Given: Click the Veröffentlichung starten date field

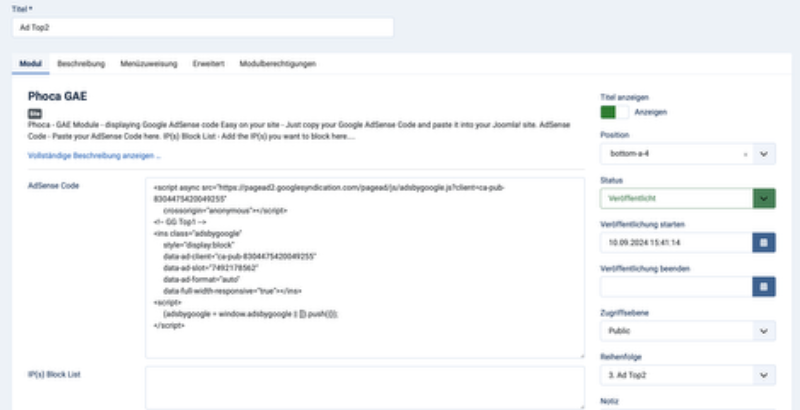Looking at the screenshot, I should 676,243.
